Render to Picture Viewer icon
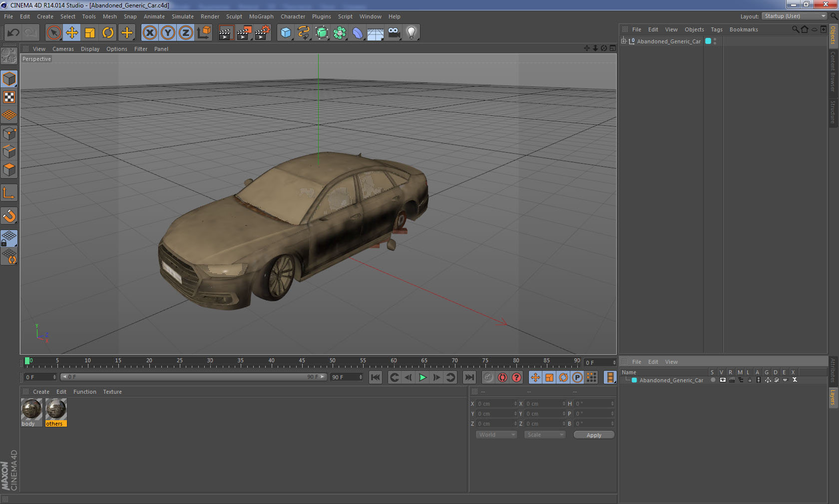The height and width of the screenshot is (504, 839). (x=244, y=33)
